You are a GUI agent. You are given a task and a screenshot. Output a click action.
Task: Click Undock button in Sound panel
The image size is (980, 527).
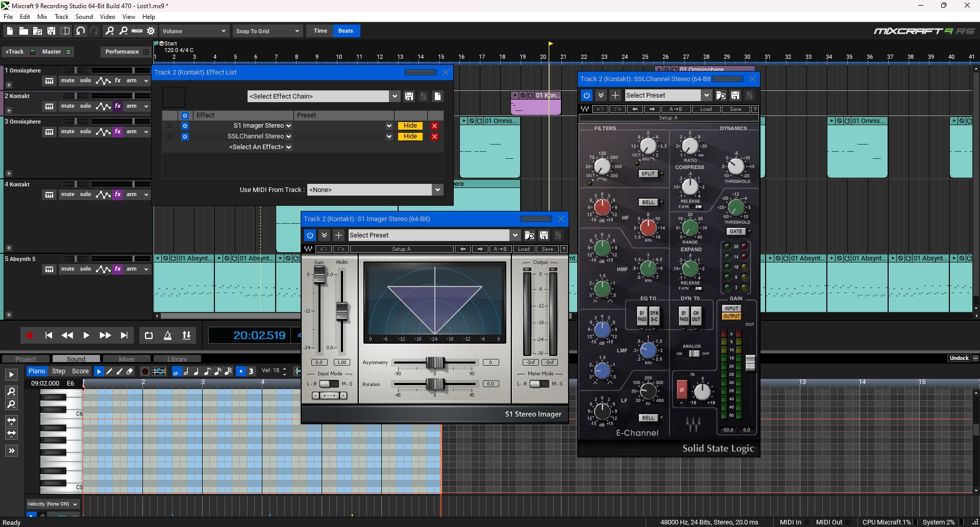[959, 358]
